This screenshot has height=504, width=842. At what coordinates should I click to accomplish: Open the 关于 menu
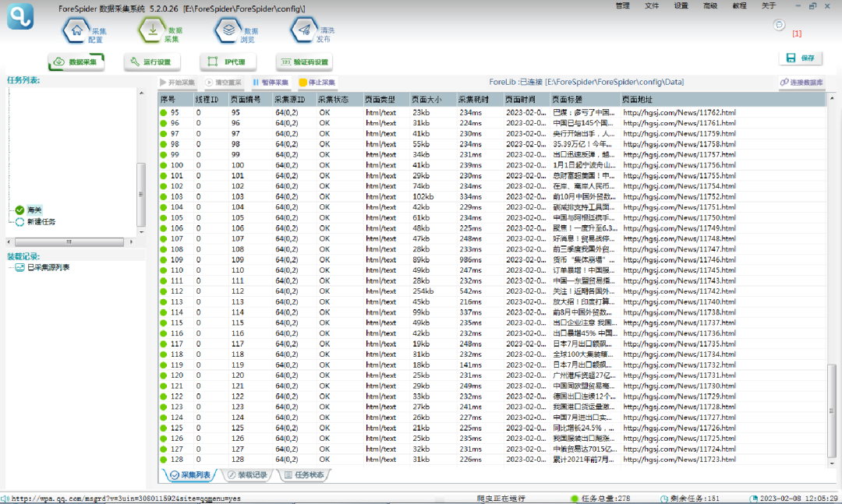coord(769,6)
